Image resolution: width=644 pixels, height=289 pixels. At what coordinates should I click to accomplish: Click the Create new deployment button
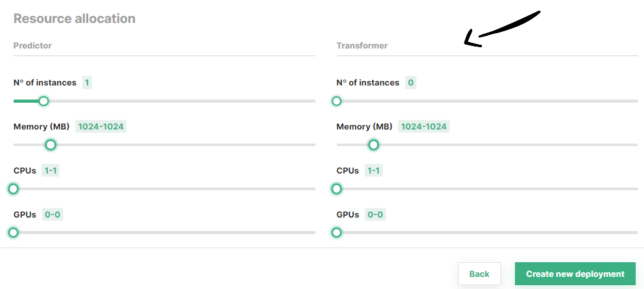(x=575, y=274)
